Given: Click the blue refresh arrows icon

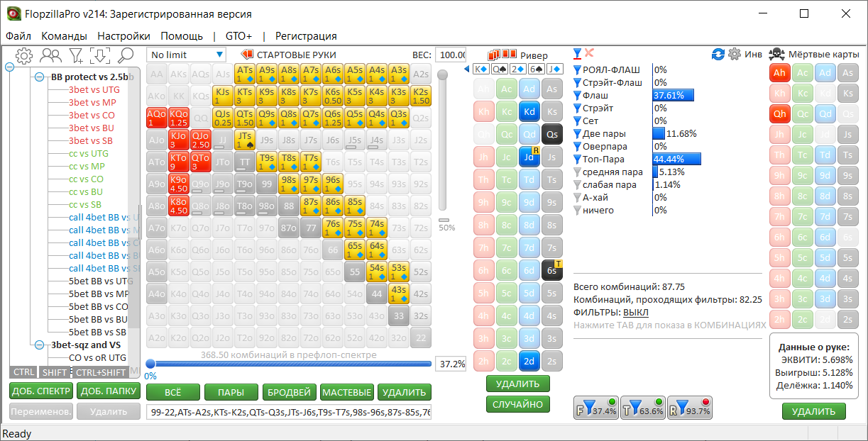Looking at the screenshot, I should (718, 55).
